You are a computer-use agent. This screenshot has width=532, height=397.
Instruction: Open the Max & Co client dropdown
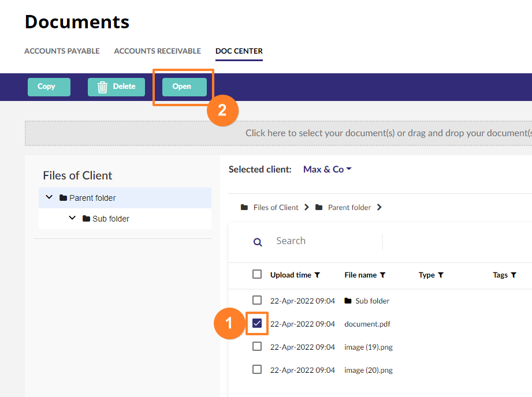328,169
